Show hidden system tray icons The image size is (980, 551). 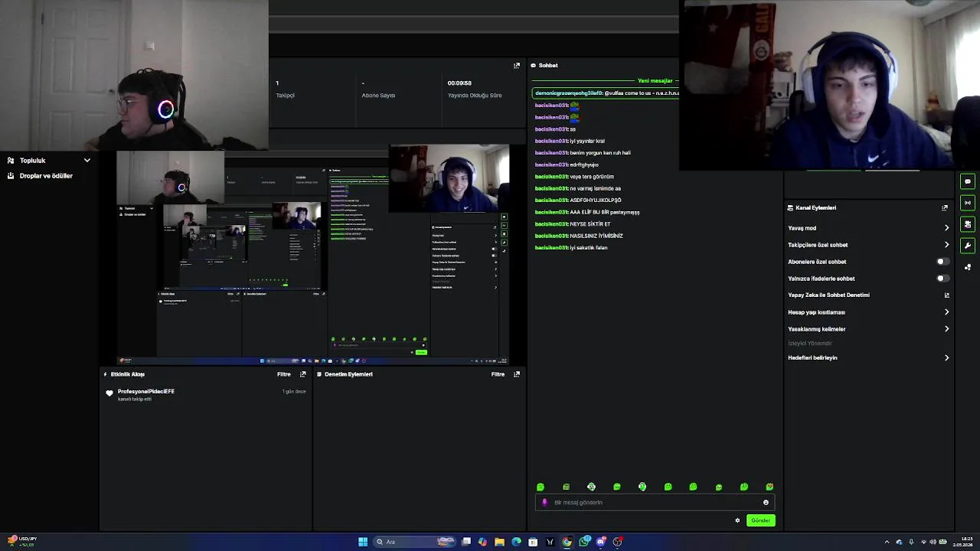[887, 542]
